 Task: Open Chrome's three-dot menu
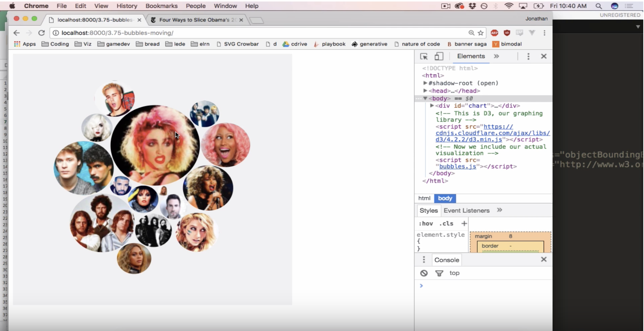click(x=544, y=33)
